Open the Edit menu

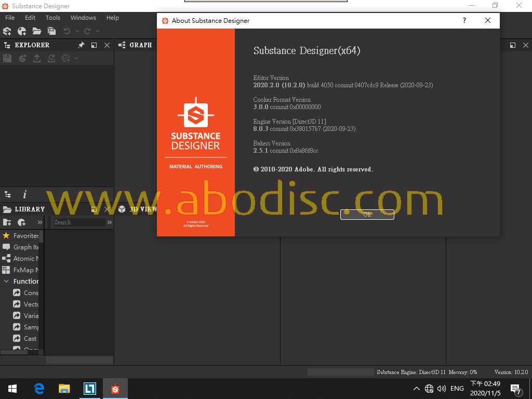coord(30,18)
